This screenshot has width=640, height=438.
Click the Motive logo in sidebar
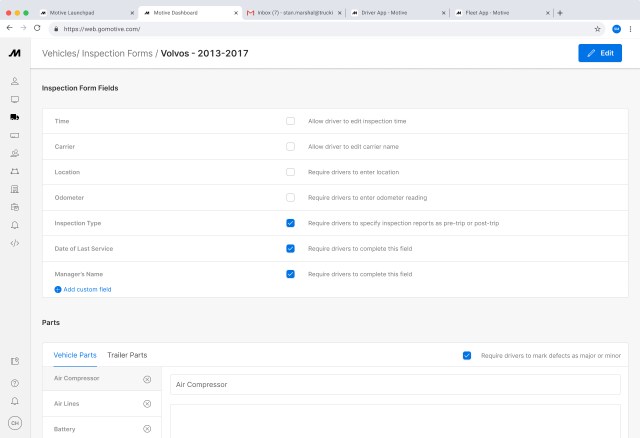[14, 52]
